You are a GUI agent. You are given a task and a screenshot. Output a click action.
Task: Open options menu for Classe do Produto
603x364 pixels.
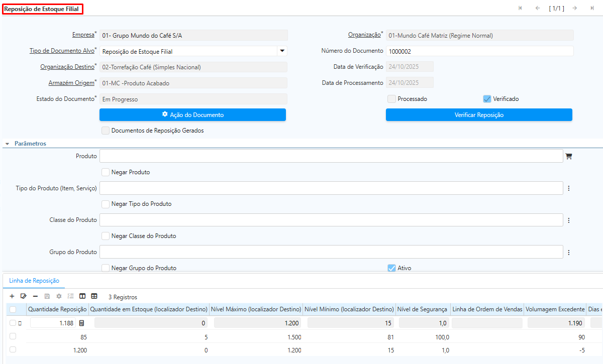point(569,220)
